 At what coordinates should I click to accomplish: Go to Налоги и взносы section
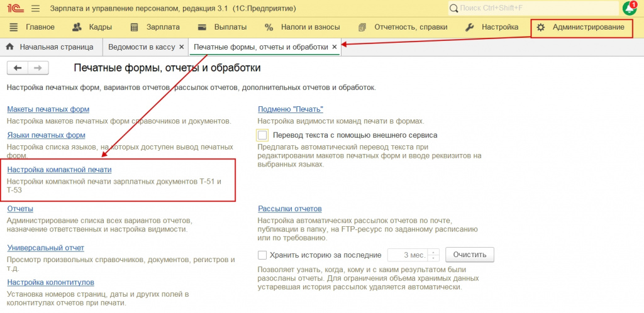click(x=303, y=28)
